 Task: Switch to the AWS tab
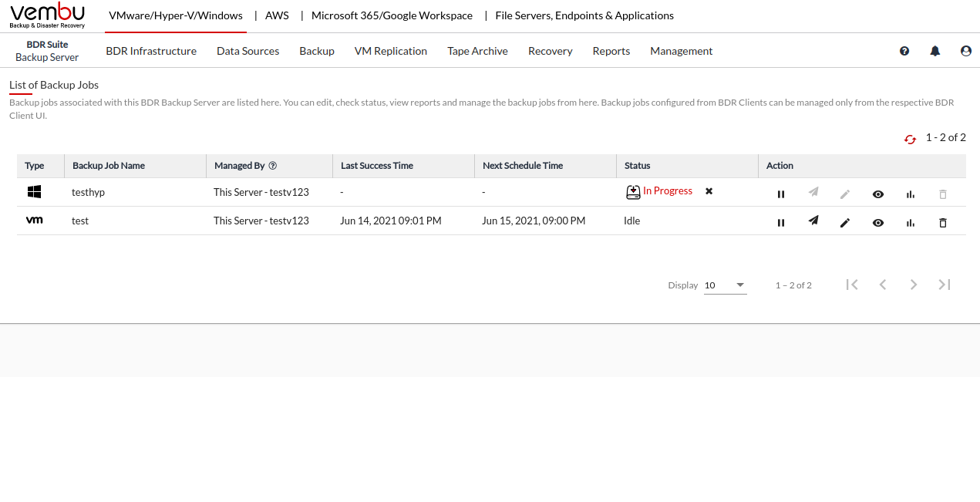tap(277, 15)
